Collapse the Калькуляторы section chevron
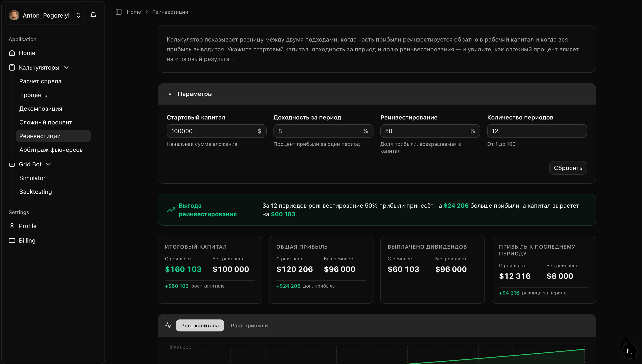Image resolution: width=642 pixels, height=364 pixels. (x=67, y=67)
